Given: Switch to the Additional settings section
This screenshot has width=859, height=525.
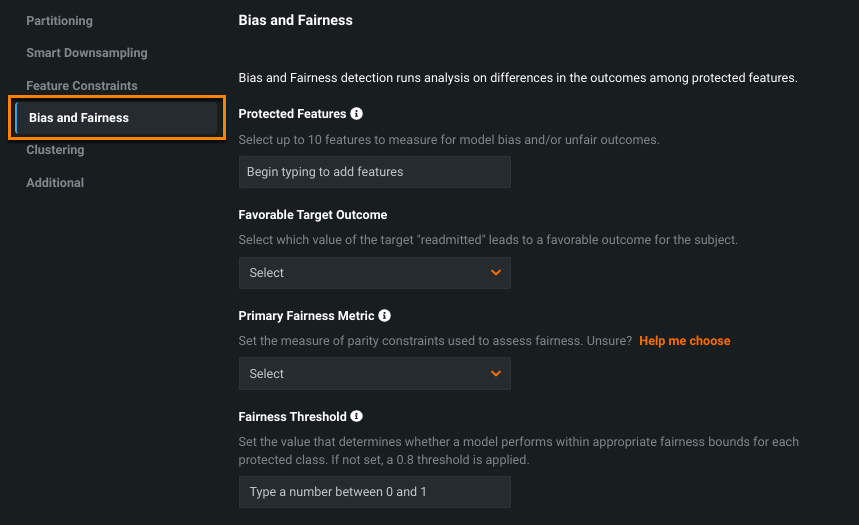Looking at the screenshot, I should (x=55, y=183).
